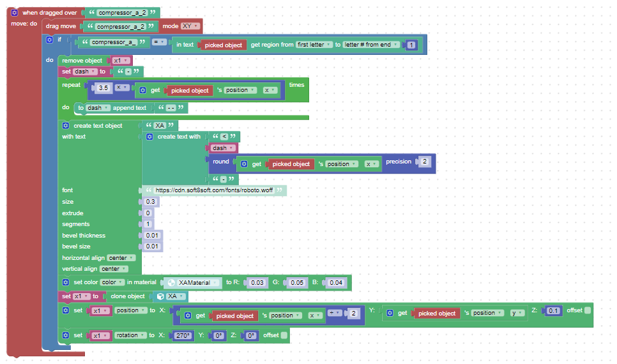Open horizontal align center dropdown
617x364 pixels.
[121, 258]
